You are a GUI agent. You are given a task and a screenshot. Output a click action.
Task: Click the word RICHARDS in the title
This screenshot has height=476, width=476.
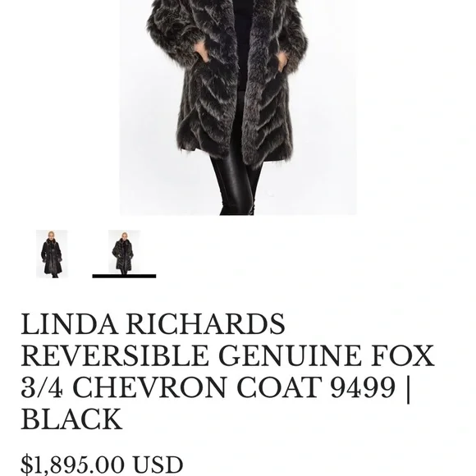click(x=205, y=324)
